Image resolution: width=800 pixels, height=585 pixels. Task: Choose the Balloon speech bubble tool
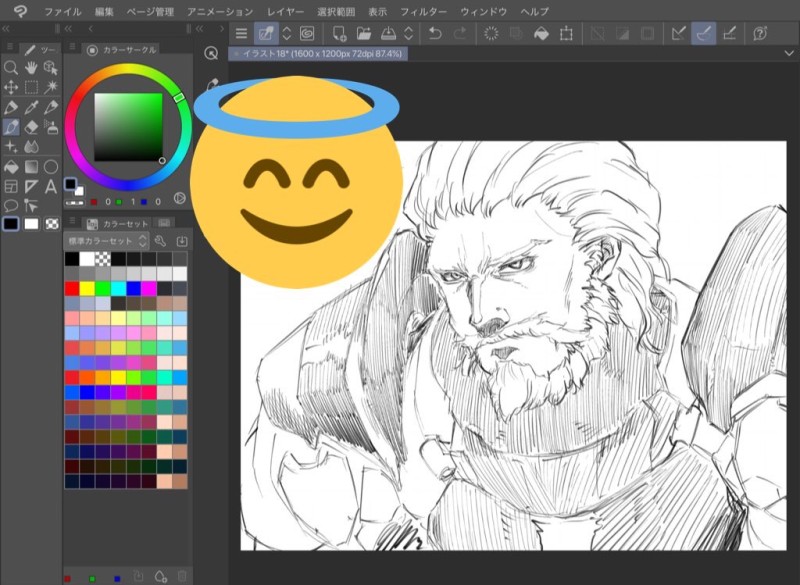11,206
